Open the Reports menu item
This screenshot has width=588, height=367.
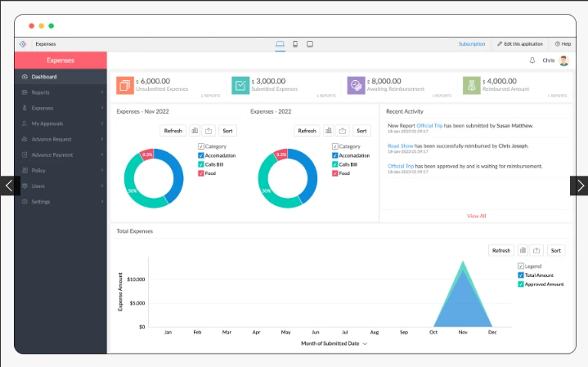coord(61,92)
